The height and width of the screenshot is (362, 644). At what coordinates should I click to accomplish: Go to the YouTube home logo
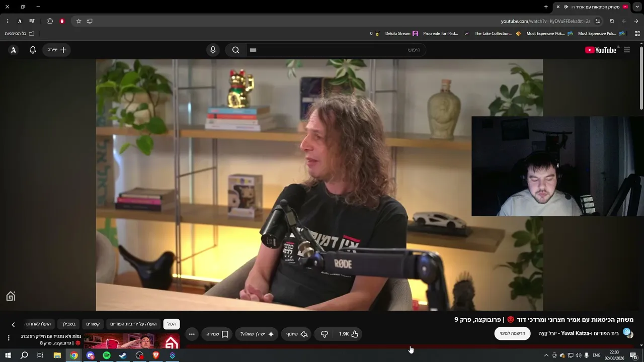tap(600, 50)
